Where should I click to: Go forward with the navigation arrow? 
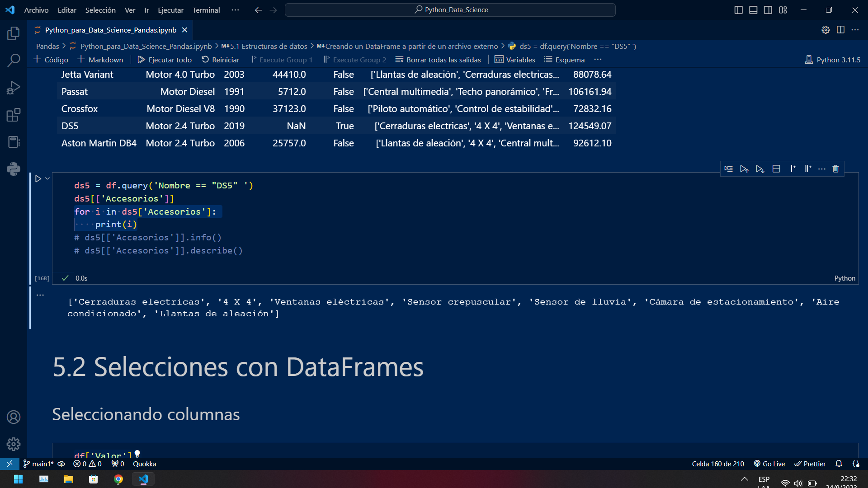click(x=273, y=10)
